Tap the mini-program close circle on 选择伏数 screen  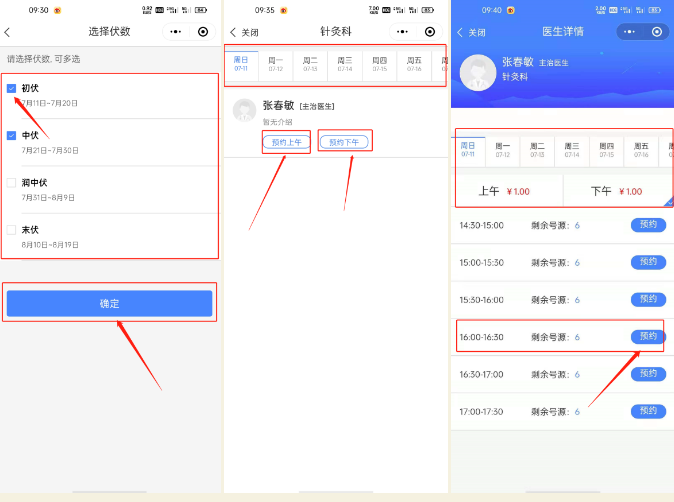[203, 32]
